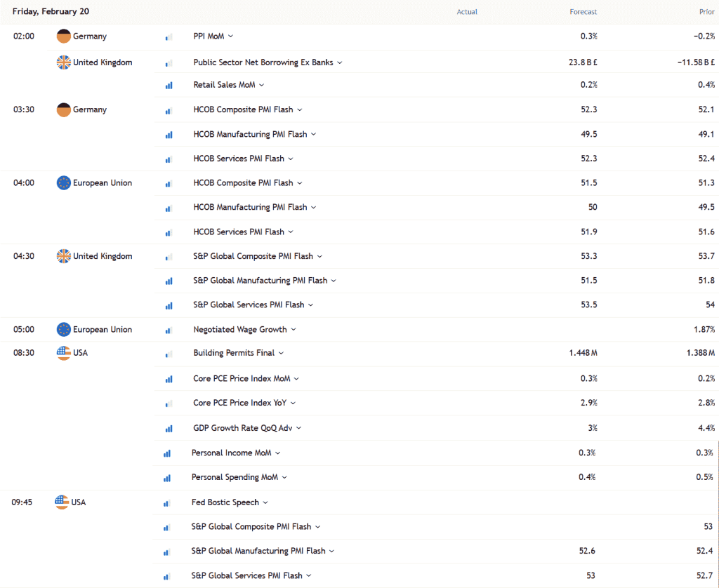Viewport: 719px width, 588px height.
Task: Click the USA flag in the 09:45 row
Action: (62, 502)
